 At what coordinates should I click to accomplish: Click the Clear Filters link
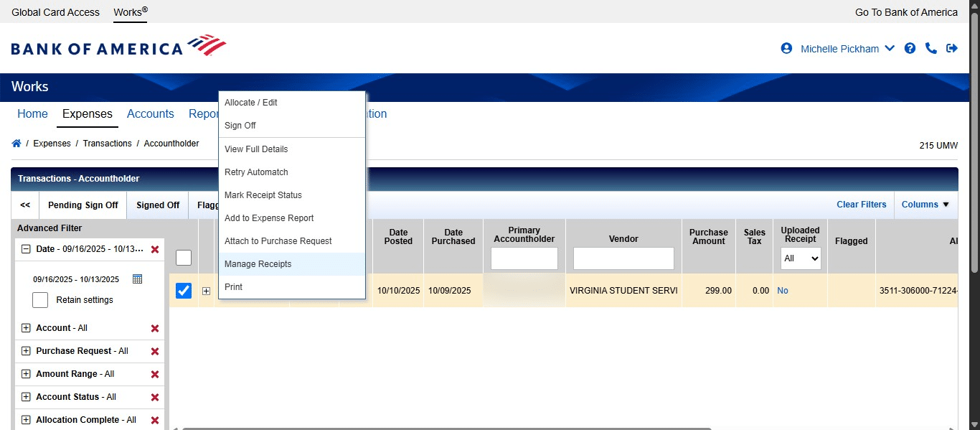861,205
